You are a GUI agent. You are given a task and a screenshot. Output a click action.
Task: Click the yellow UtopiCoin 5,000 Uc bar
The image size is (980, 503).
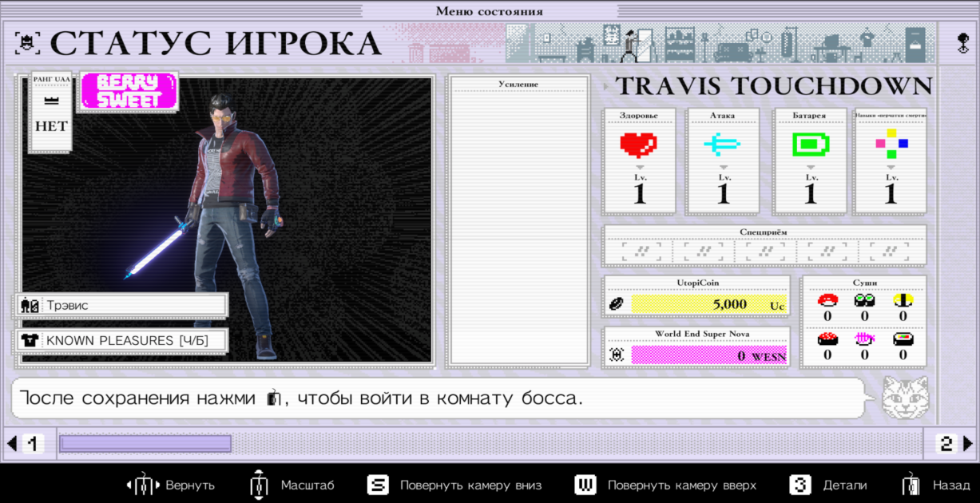point(708,304)
